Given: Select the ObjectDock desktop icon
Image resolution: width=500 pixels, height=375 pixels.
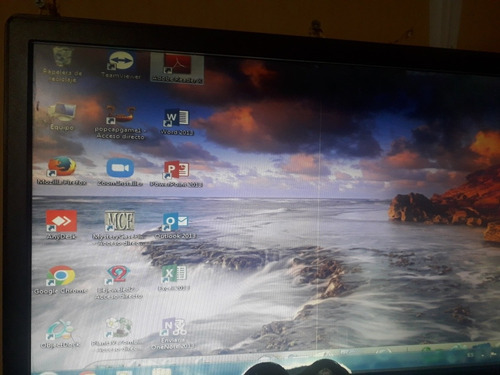Looking at the screenshot, I should [60, 334].
